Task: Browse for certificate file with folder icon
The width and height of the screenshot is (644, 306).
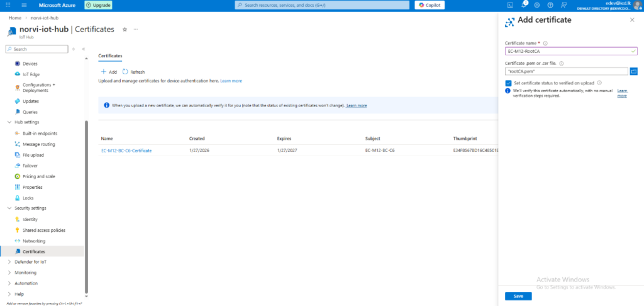Action: pos(633,72)
